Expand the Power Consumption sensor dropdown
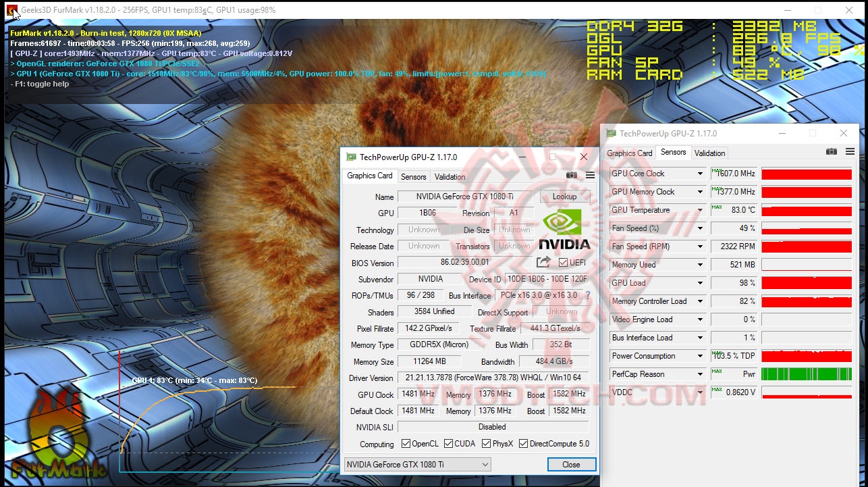868x487 pixels. pyautogui.click(x=700, y=356)
